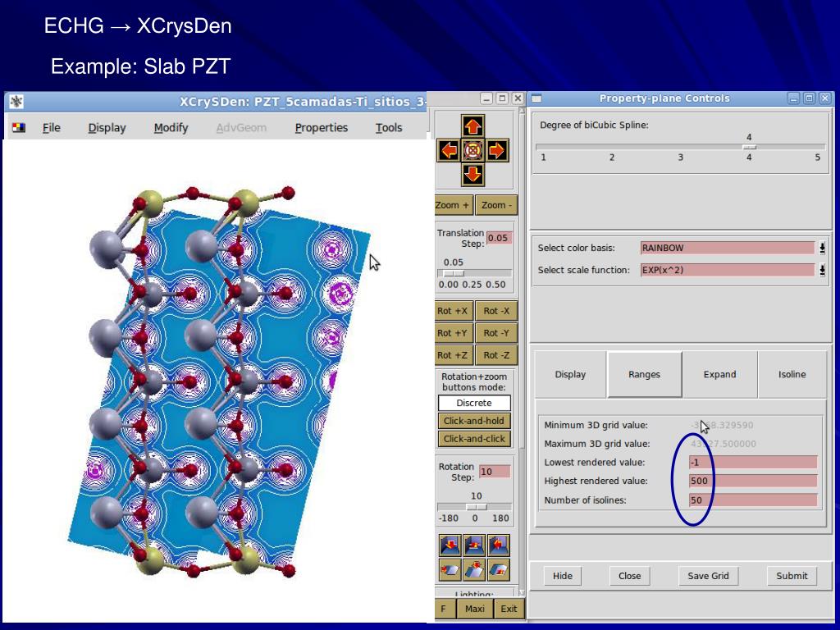Click the Lowest rendered value field
Screen dimensions: 840x630
coord(753,463)
